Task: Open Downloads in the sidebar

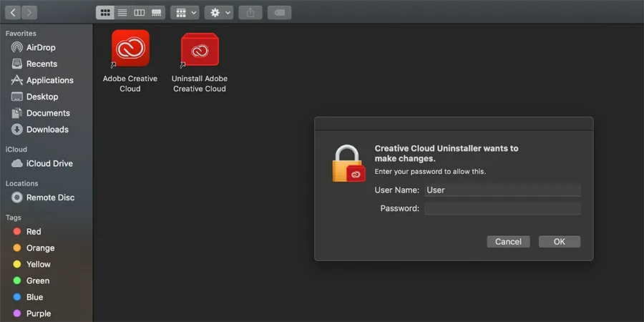Action: 47,130
